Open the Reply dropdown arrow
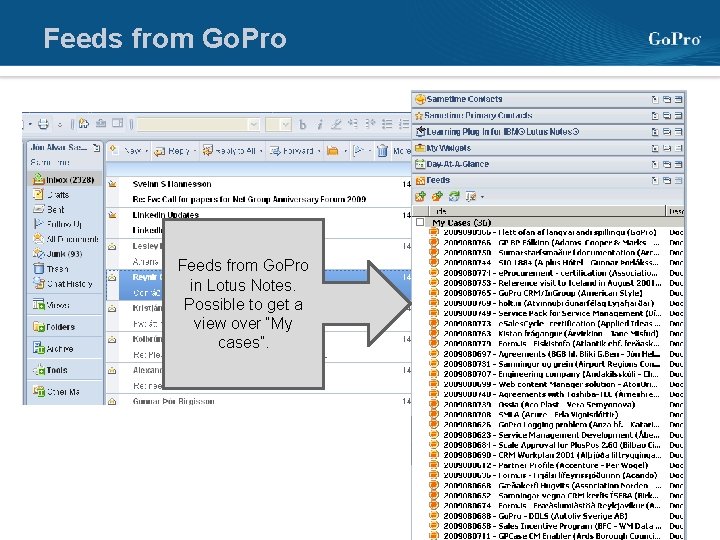This screenshot has width=720, height=540. [x=195, y=151]
